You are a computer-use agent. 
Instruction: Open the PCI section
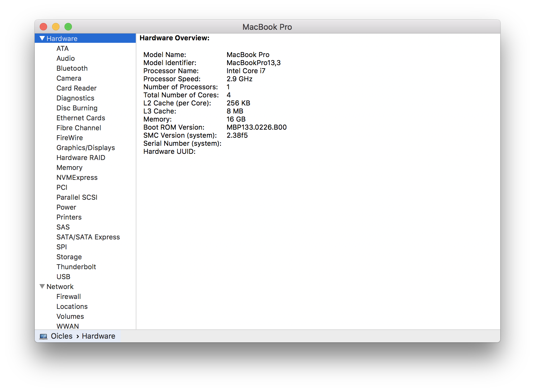[62, 187]
